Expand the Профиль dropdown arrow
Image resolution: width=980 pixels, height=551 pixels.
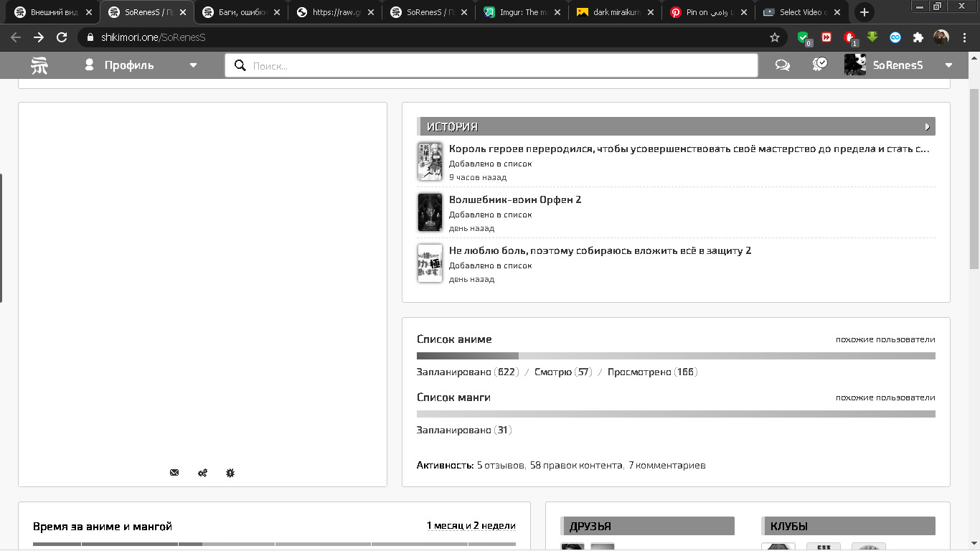(x=193, y=65)
